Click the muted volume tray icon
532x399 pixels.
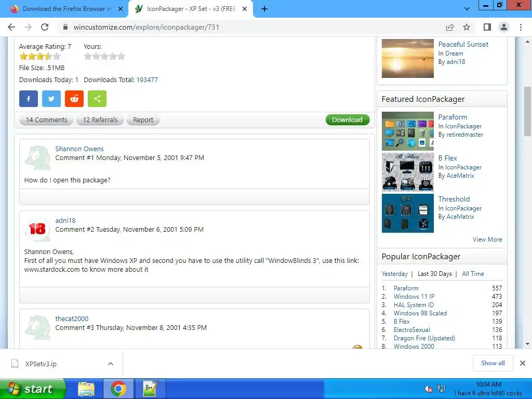(429, 389)
